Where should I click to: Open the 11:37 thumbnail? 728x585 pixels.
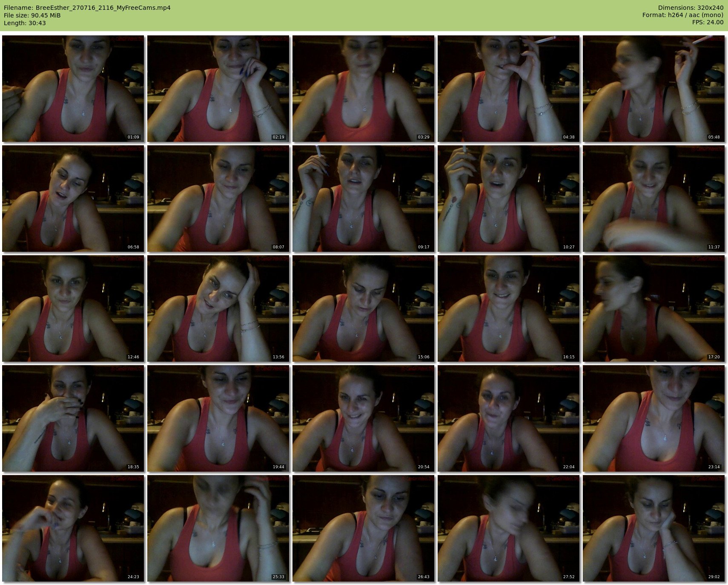click(x=654, y=199)
